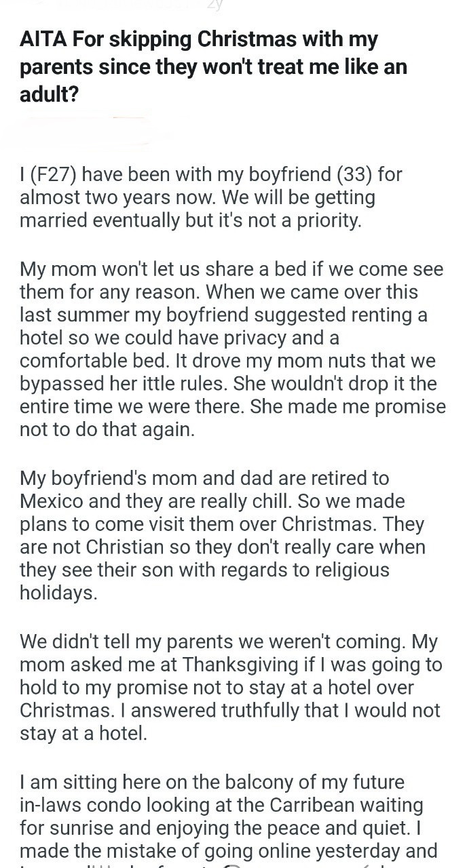Image resolution: width=467 pixels, height=868 pixels.
Task: Click the line "married eventually but it's not a priority"
Action: (x=190, y=221)
